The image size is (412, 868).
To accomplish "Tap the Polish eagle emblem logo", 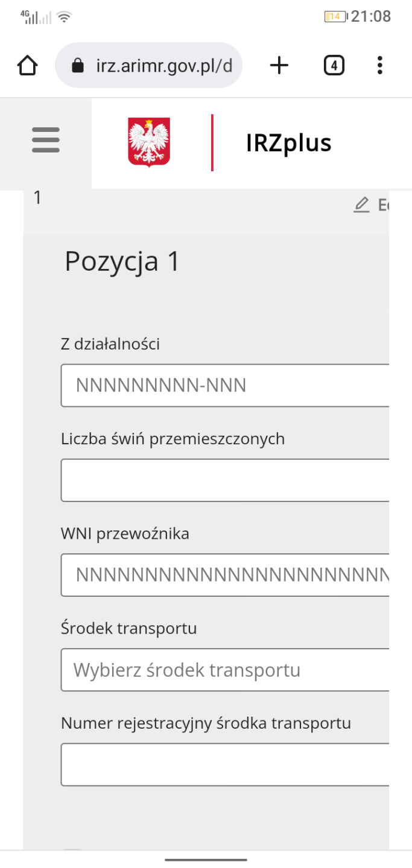I will (x=149, y=142).
